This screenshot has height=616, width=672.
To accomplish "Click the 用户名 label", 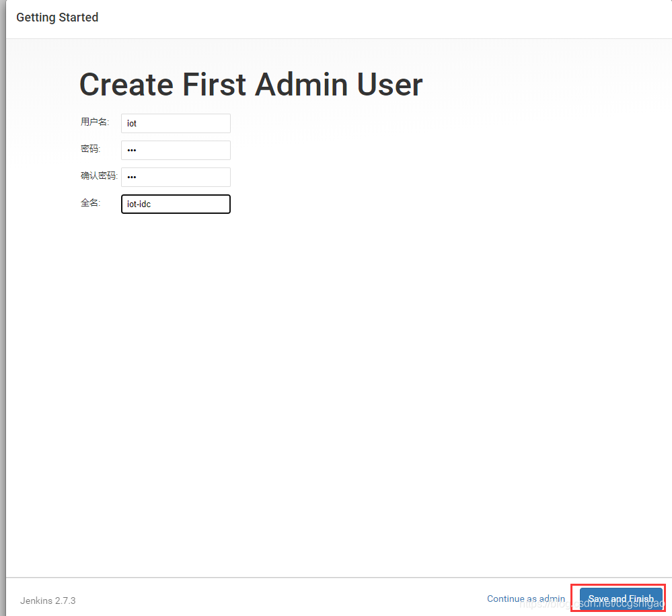I will 95,122.
